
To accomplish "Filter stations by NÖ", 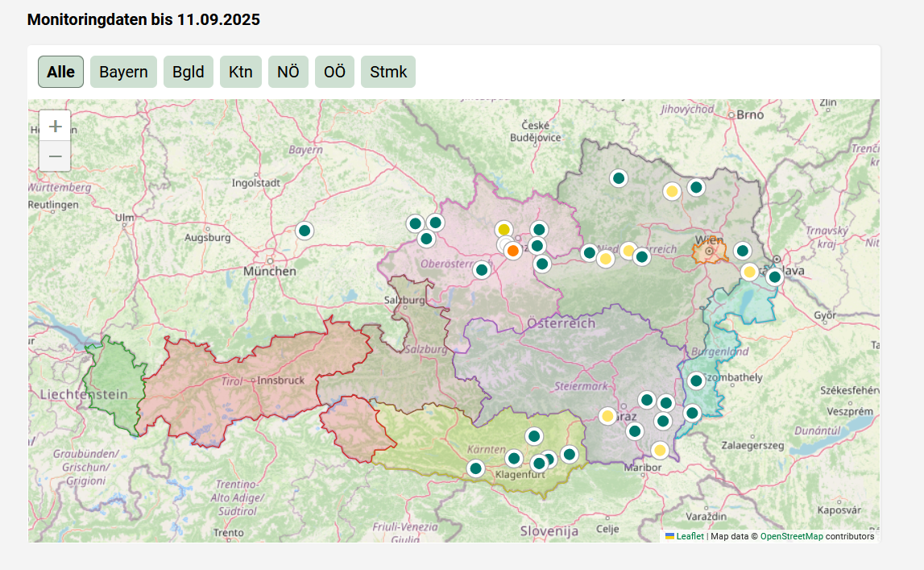I will (288, 72).
